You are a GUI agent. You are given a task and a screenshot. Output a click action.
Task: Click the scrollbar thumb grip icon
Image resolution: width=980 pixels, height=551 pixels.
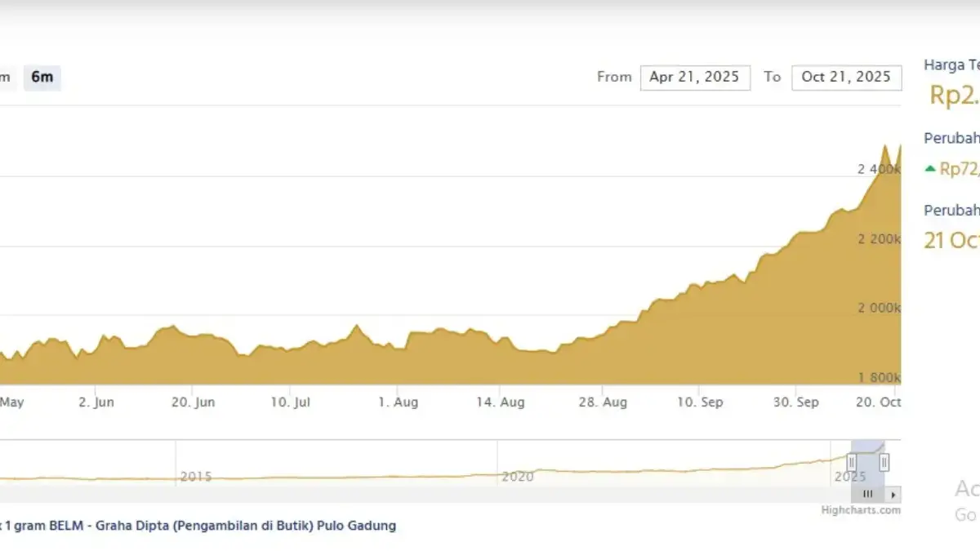pyautogui.click(x=867, y=495)
